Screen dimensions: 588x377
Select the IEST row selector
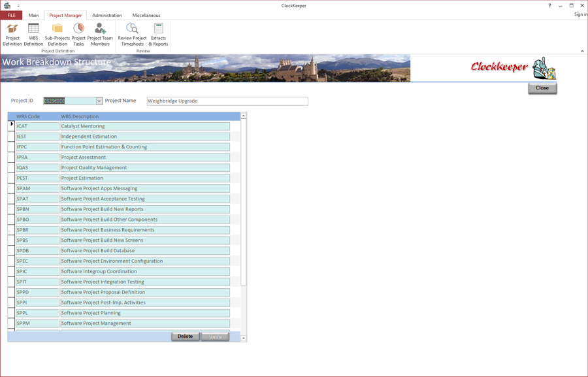(11, 137)
